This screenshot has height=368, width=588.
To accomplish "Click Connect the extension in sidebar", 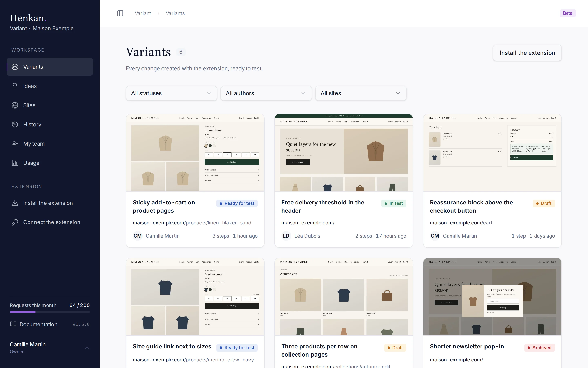I will tap(50, 222).
